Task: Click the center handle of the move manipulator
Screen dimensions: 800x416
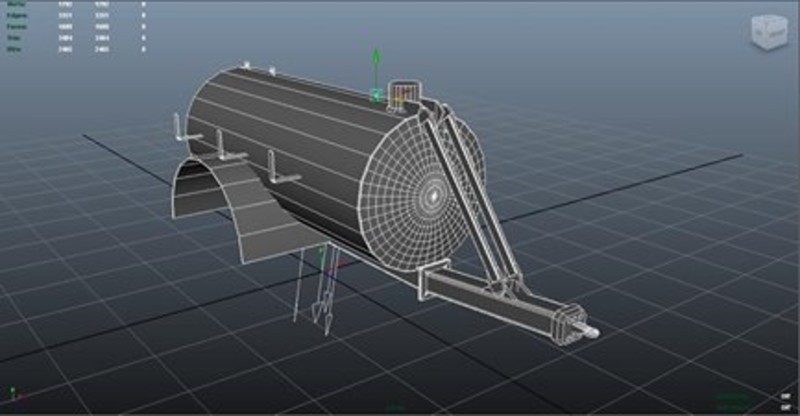Action: [375, 96]
